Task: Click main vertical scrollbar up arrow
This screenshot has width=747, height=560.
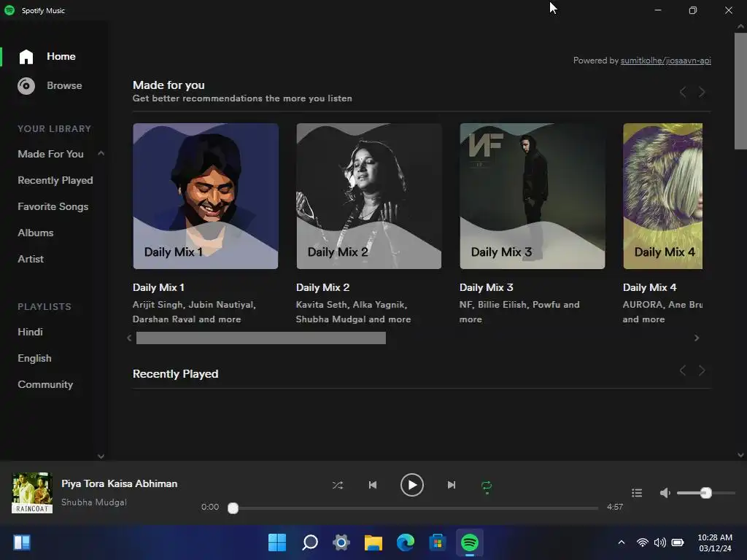Action: (x=741, y=27)
